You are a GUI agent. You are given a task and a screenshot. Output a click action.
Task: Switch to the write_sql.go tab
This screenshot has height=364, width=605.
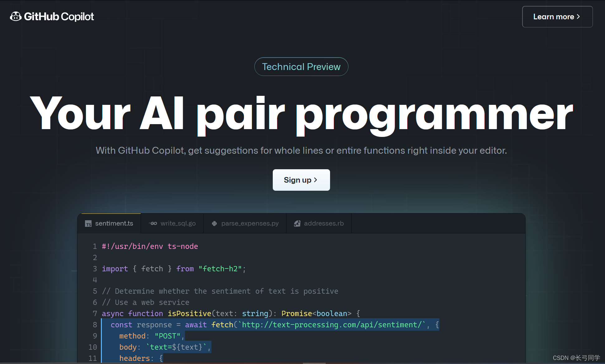coord(178,223)
